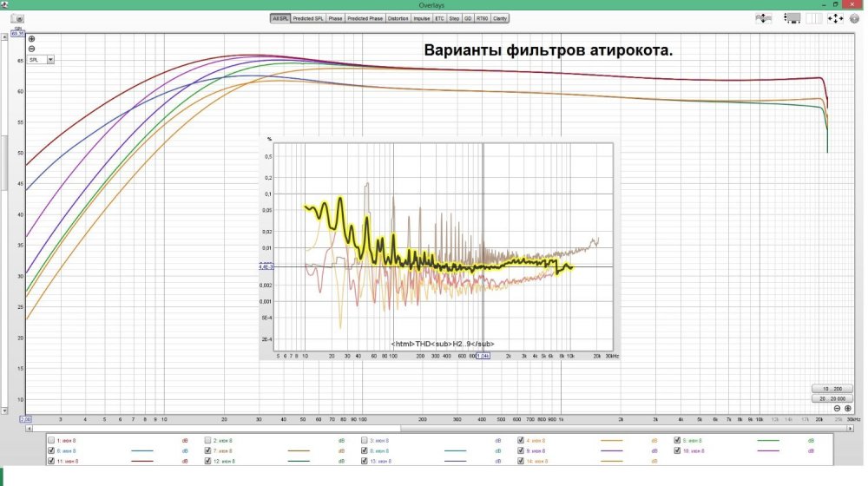Toggle trace 11 checkbox

click(51, 461)
